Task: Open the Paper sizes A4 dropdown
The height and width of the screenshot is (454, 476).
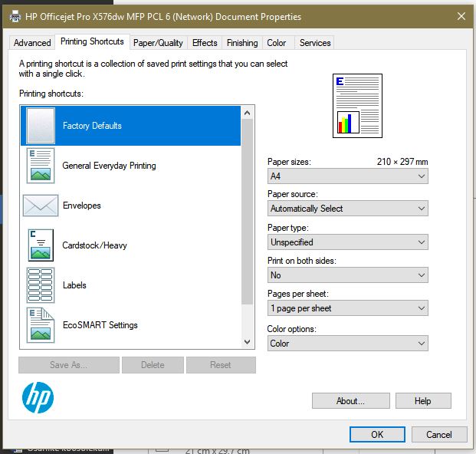Action: pos(347,176)
